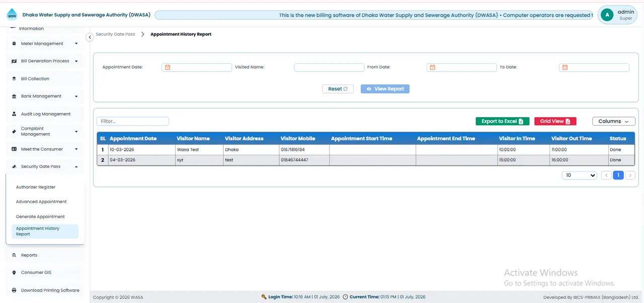Open calendar icon in Appointment Date field

pyautogui.click(x=168, y=67)
